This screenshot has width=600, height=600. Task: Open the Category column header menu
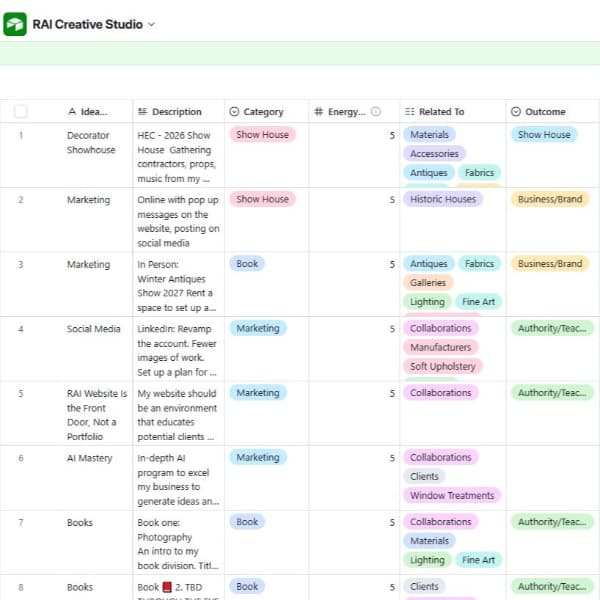click(266, 112)
